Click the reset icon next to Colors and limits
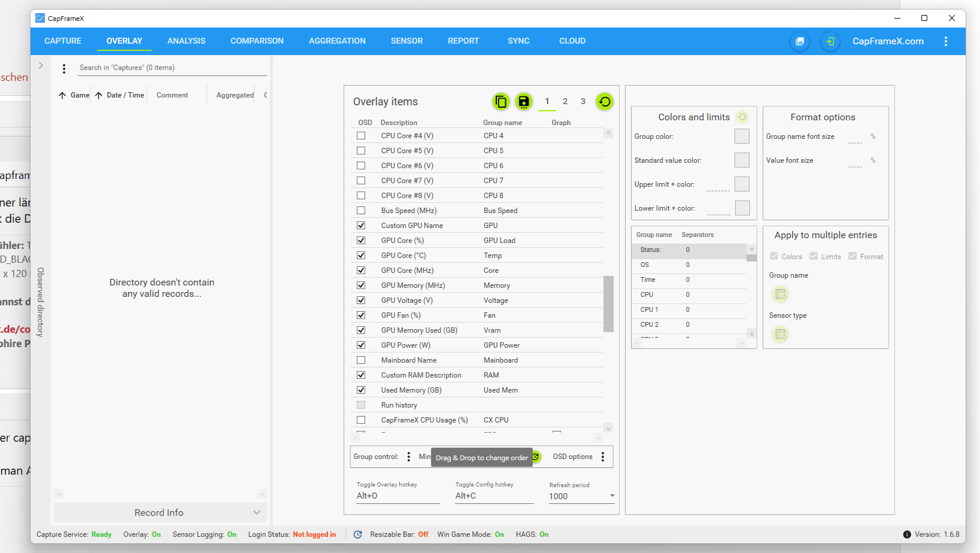 pyautogui.click(x=742, y=117)
